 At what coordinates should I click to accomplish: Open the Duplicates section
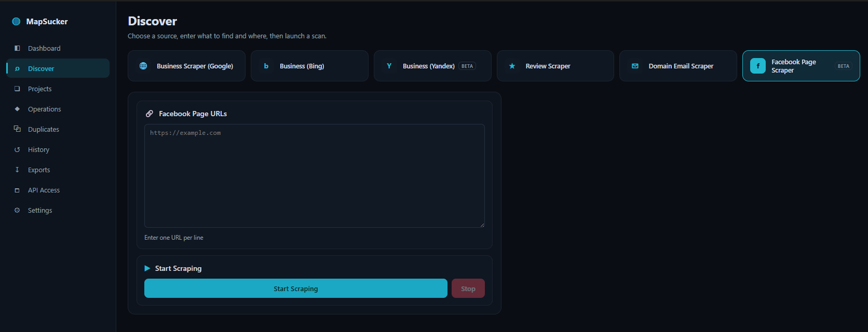(x=58, y=129)
